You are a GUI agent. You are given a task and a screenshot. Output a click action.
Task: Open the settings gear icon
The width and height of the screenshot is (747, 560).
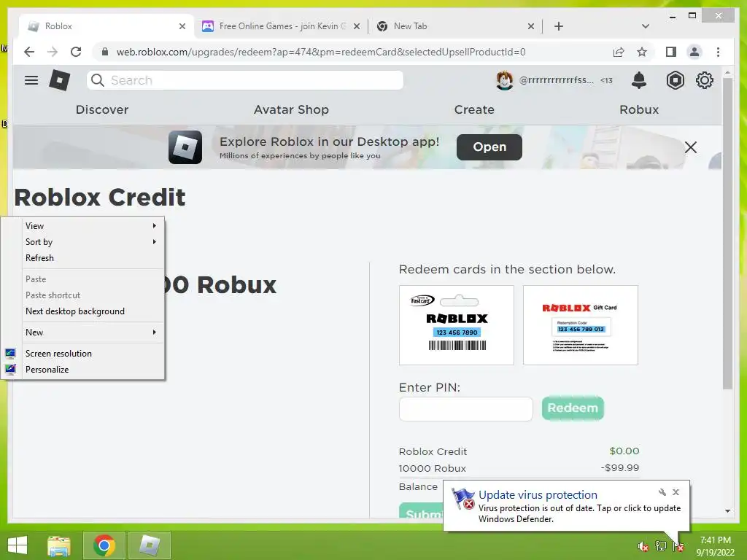click(704, 80)
